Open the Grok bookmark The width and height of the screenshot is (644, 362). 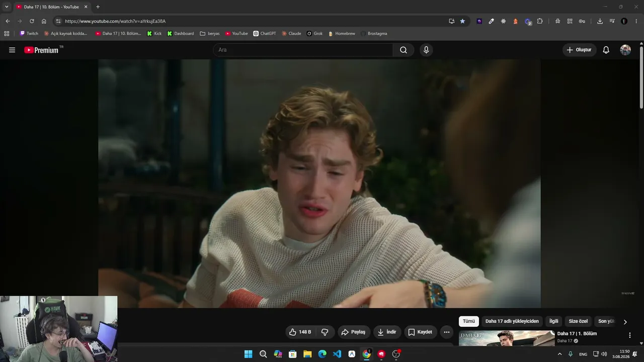pos(314,34)
